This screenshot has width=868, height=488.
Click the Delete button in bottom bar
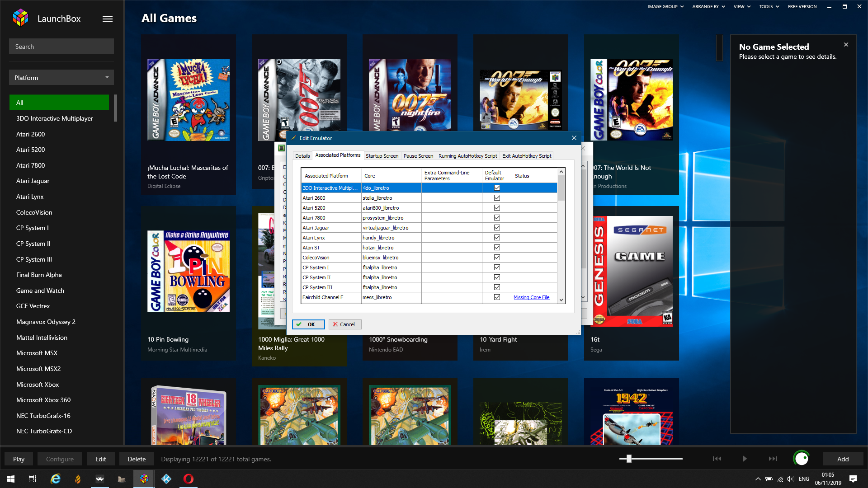(x=137, y=459)
